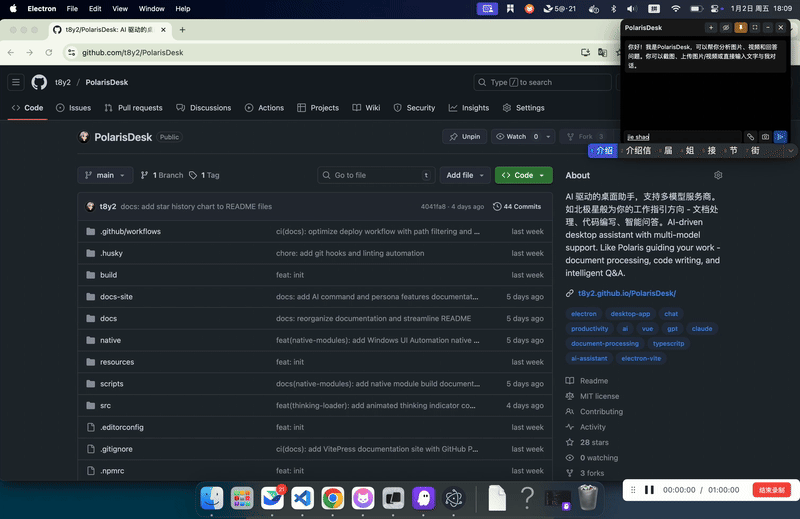Click the Watch button
800x519 pixels.
point(515,137)
